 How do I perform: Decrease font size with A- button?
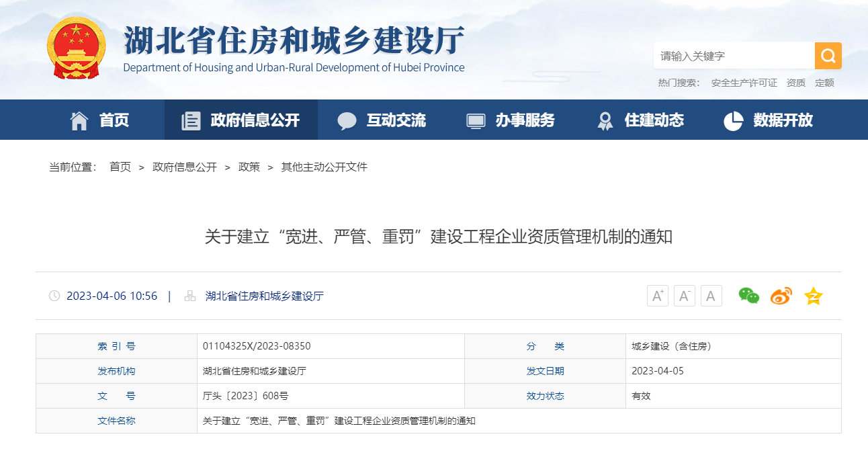pyautogui.click(x=685, y=296)
